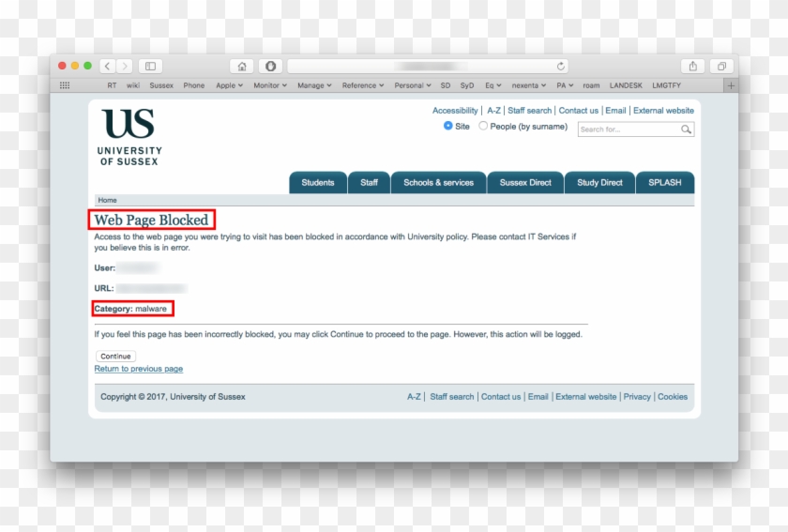Add a new tab with plus button
This screenshot has width=788, height=532.
pos(730,85)
